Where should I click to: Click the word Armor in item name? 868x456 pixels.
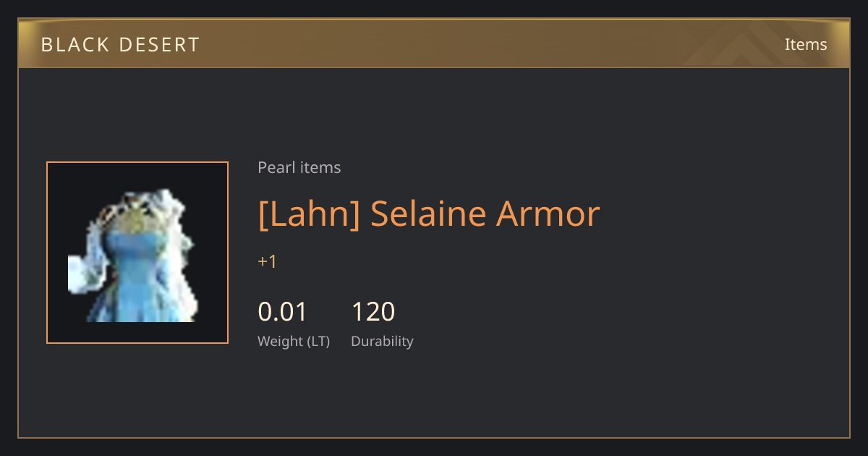coord(548,214)
